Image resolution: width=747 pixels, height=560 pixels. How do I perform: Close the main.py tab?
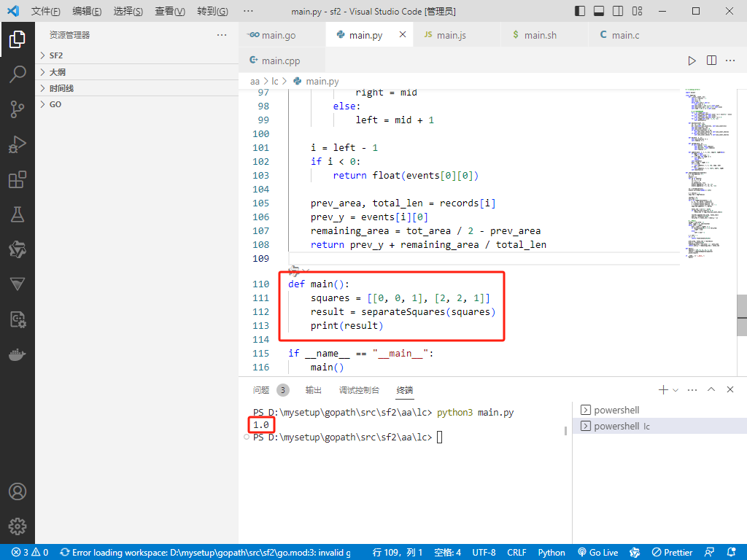click(x=403, y=34)
